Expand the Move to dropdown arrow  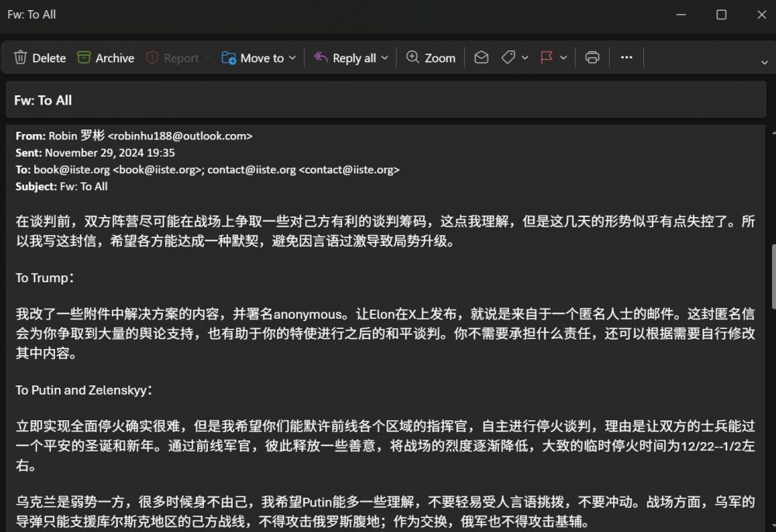tap(293, 58)
